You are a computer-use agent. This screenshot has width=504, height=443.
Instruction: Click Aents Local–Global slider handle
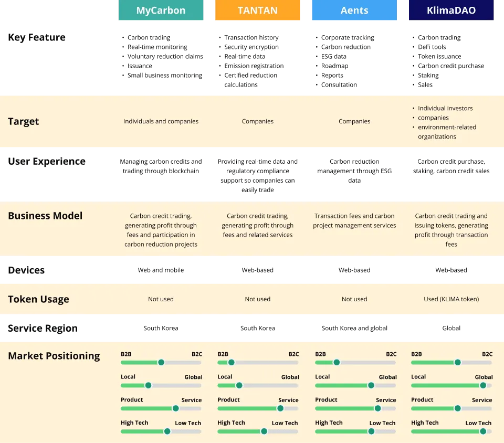point(371,385)
